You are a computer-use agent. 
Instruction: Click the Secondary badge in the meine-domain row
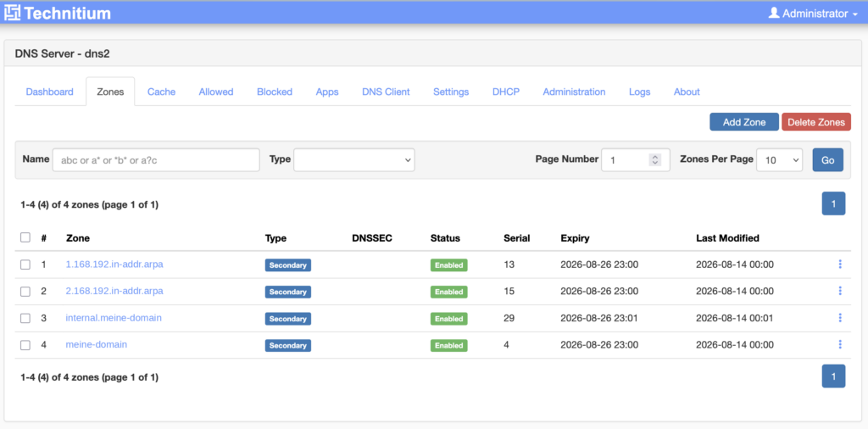pyautogui.click(x=288, y=345)
